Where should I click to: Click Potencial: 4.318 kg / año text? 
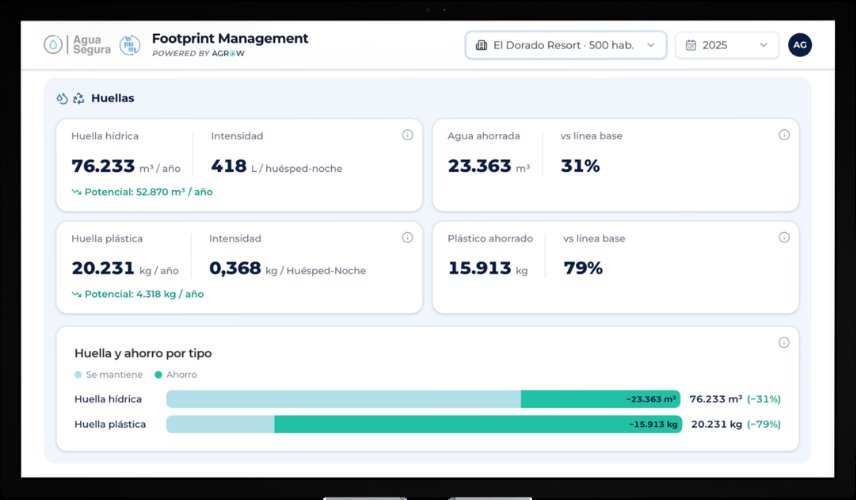click(144, 294)
